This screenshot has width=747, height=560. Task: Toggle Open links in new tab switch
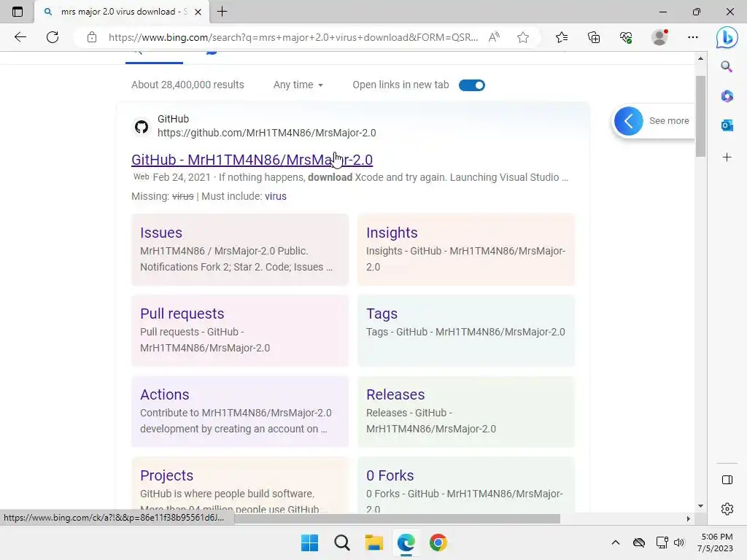472,85
